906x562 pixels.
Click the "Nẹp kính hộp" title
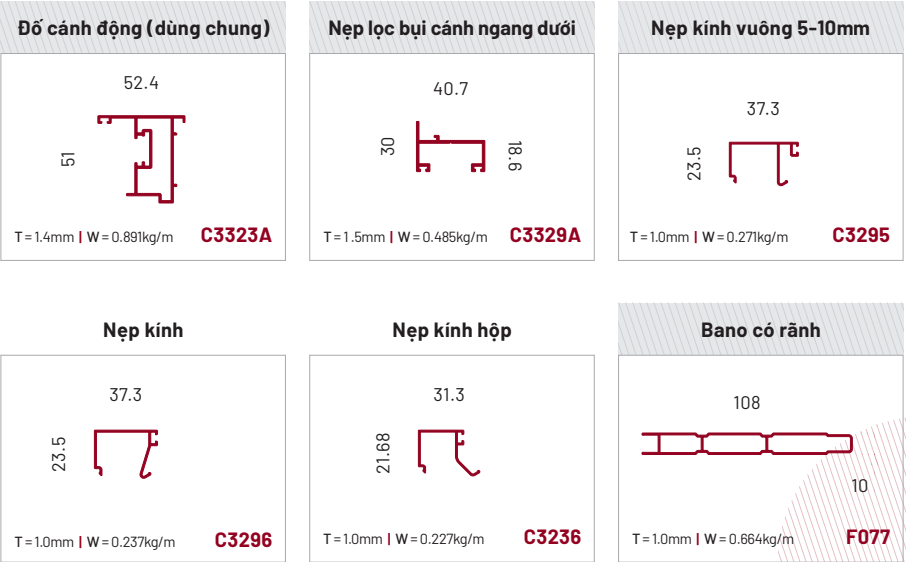coord(452,330)
